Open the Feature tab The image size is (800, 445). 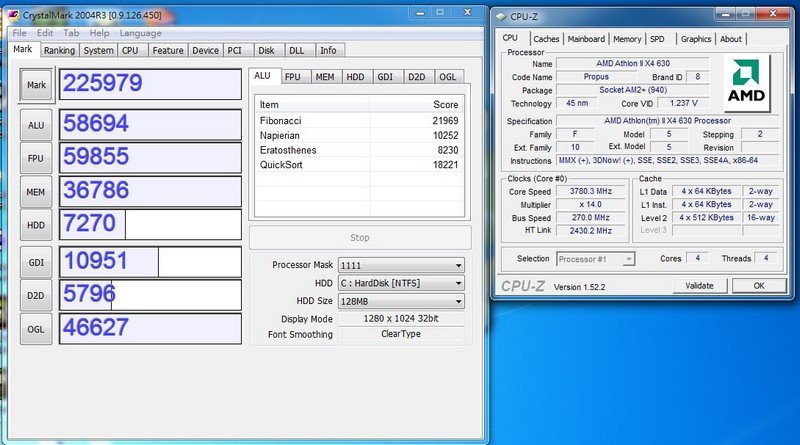point(168,51)
